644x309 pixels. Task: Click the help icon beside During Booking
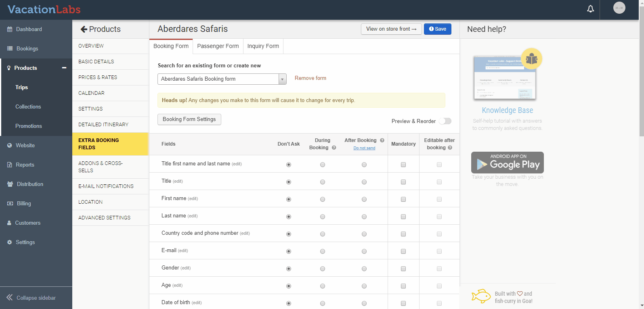(x=334, y=148)
